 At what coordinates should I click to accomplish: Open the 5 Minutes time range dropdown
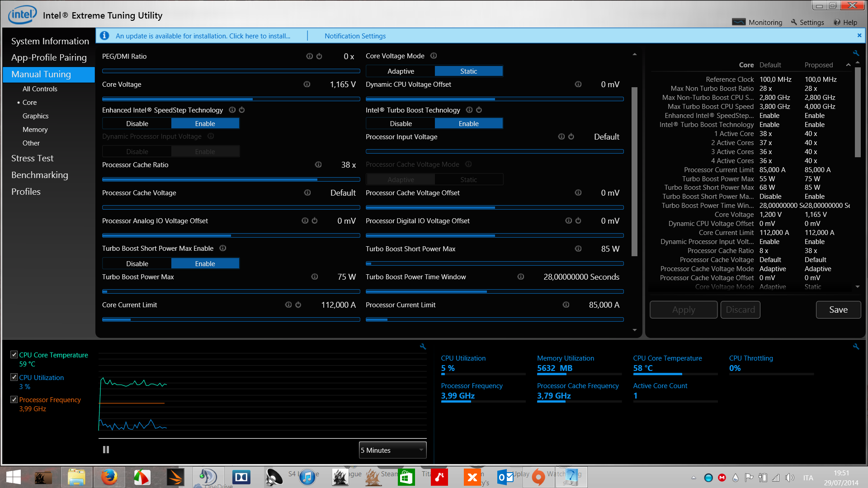pyautogui.click(x=392, y=450)
